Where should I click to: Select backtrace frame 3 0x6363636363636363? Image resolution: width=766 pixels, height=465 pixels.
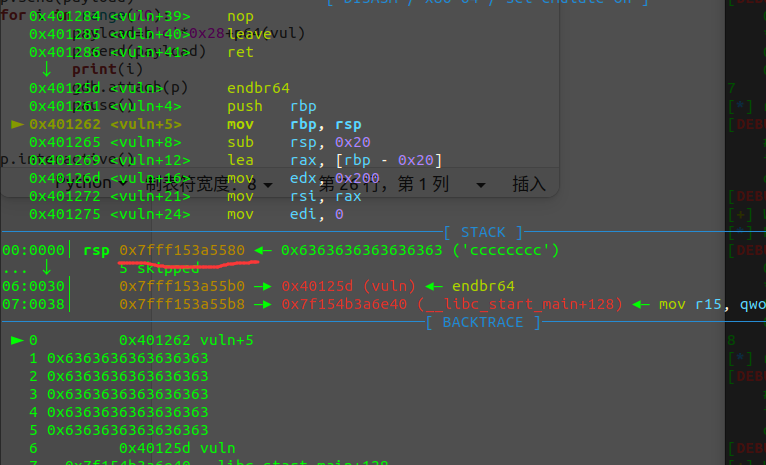coord(119,395)
